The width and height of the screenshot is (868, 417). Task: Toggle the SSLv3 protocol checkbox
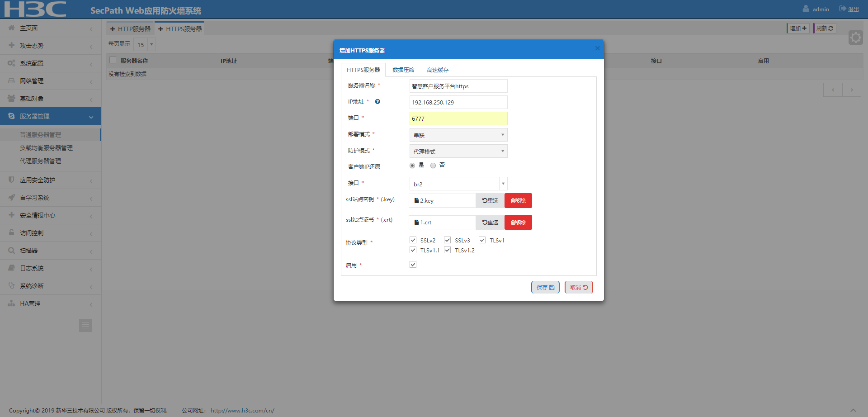448,240
